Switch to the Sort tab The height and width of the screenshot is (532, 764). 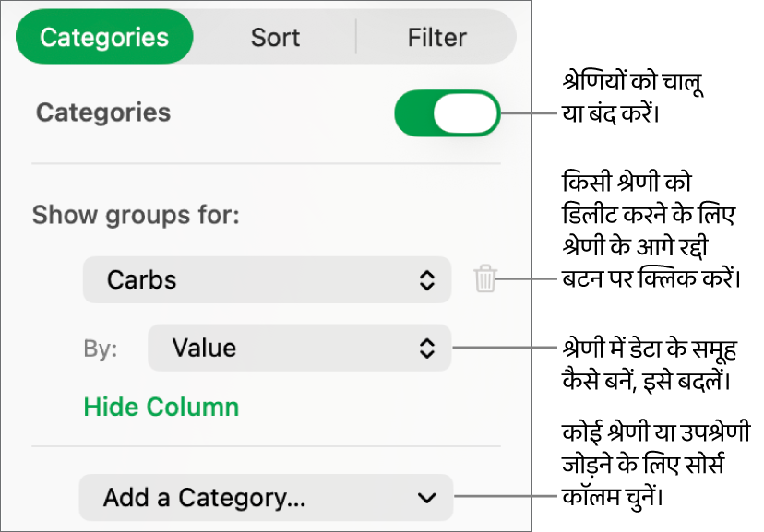click(x=275, y=37)
